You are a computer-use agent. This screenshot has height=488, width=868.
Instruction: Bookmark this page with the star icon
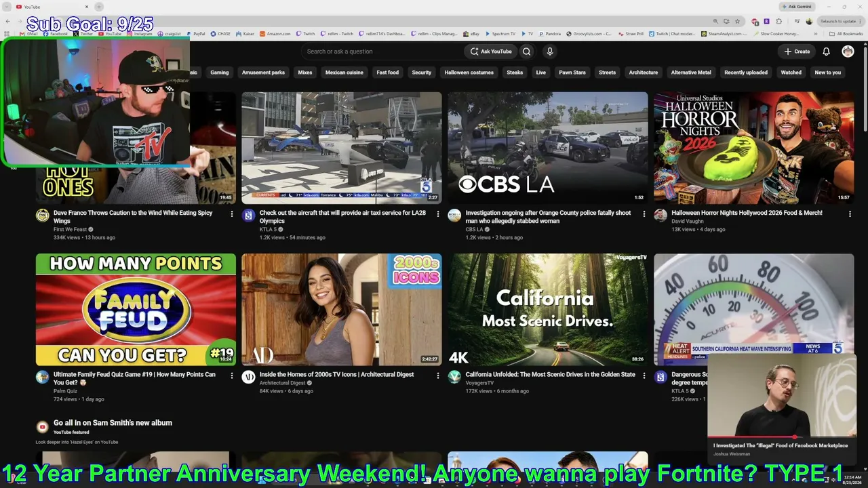click(738, 21)
